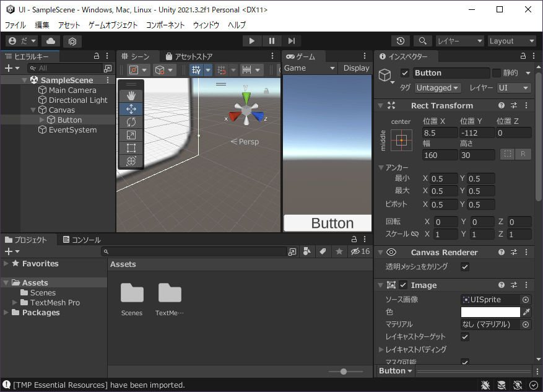Open the Unity account icon menu

coord(22,41)
